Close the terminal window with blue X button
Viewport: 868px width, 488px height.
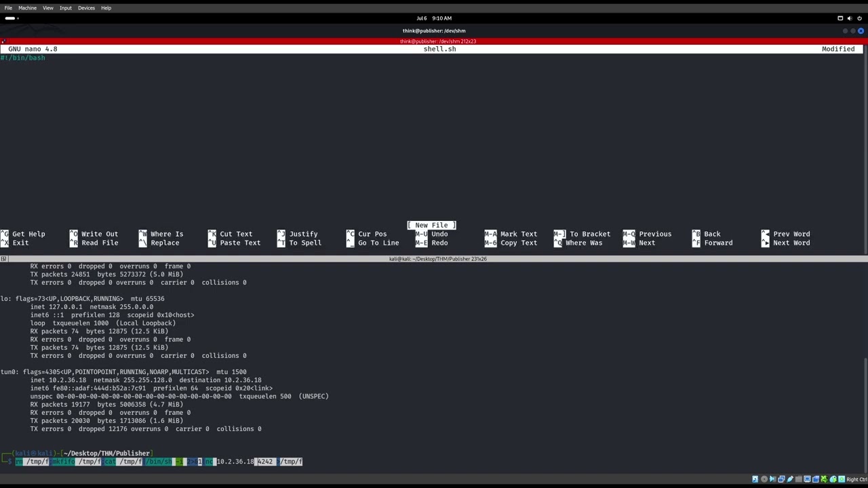coord(861,30)
